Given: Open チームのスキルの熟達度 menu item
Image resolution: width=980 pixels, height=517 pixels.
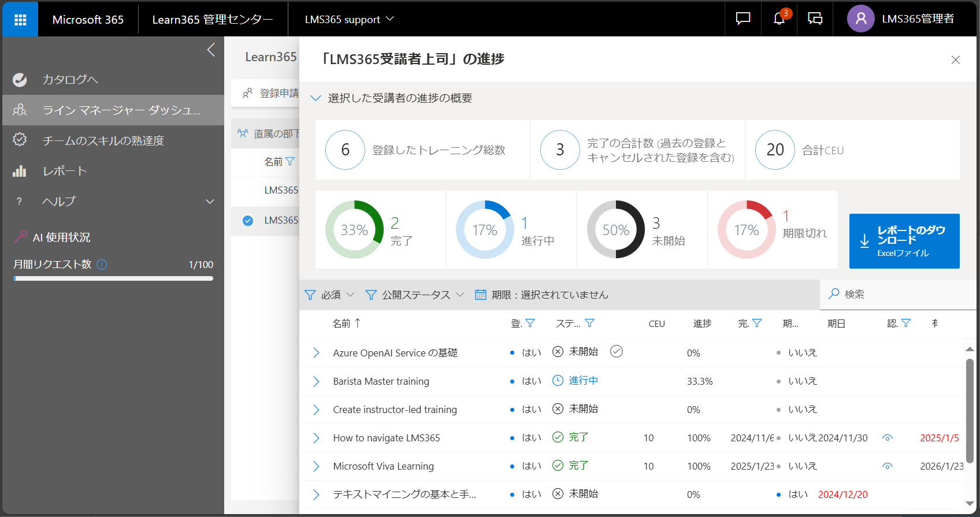Looking at the screenshot, I should [x=113, y=140].
